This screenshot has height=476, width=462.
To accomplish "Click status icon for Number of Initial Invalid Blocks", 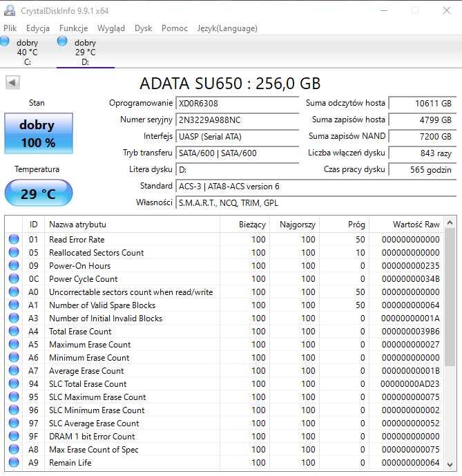I will 14,318.
